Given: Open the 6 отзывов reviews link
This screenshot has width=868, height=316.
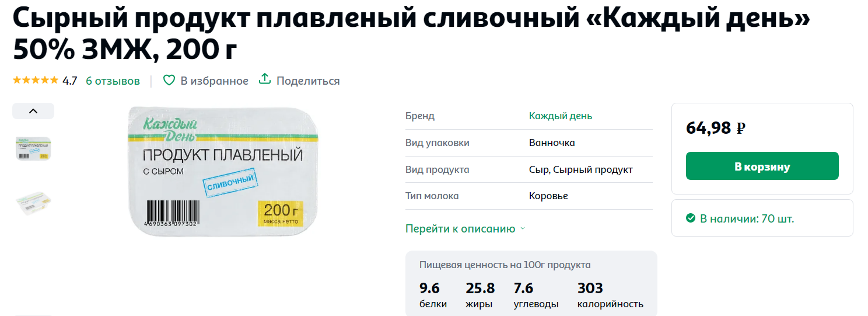Looking at the screenshot, I should [x=113, y=81].
